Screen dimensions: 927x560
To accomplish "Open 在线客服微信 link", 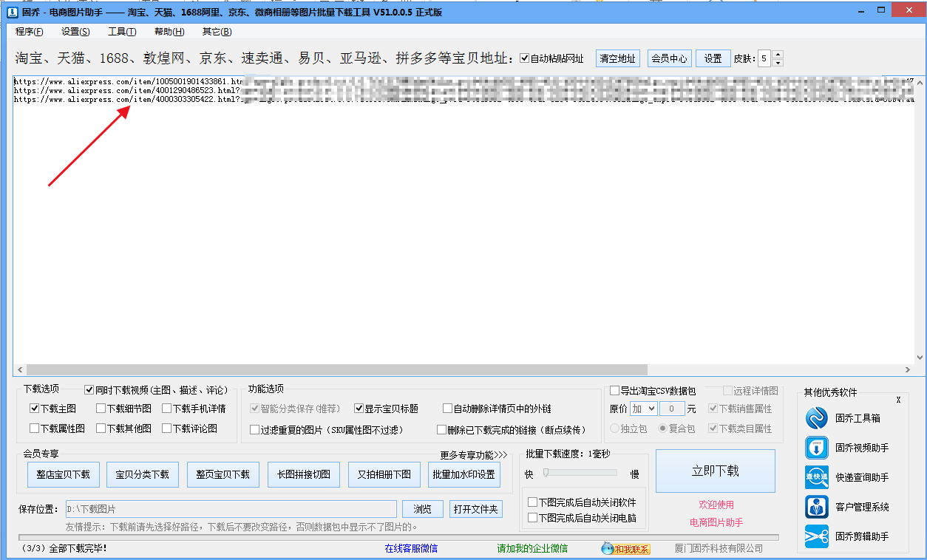I will 411,549.
